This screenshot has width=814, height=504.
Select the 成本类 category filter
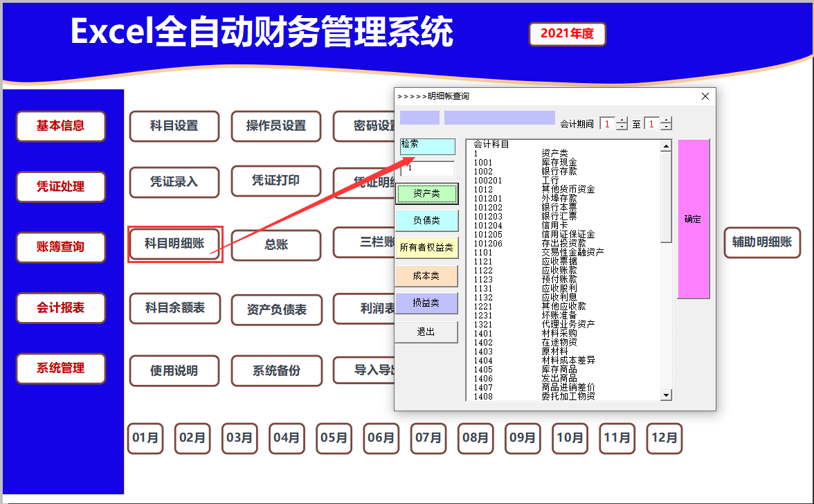427,276
